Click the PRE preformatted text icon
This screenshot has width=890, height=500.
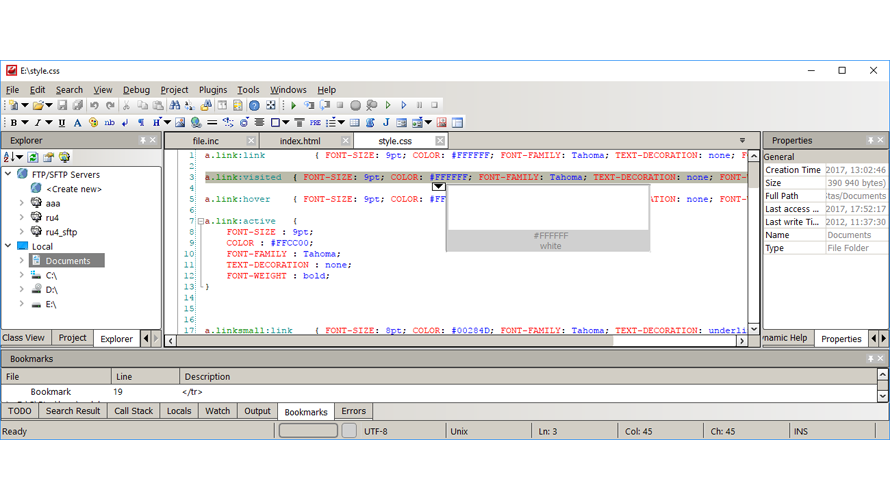[x=315, y=123]
